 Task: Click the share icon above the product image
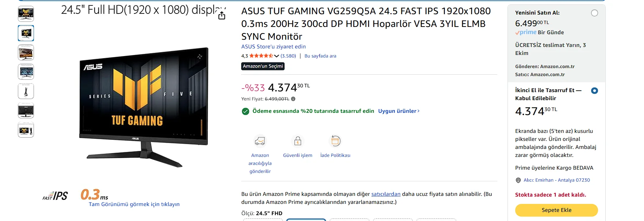[x=221, y=15]
